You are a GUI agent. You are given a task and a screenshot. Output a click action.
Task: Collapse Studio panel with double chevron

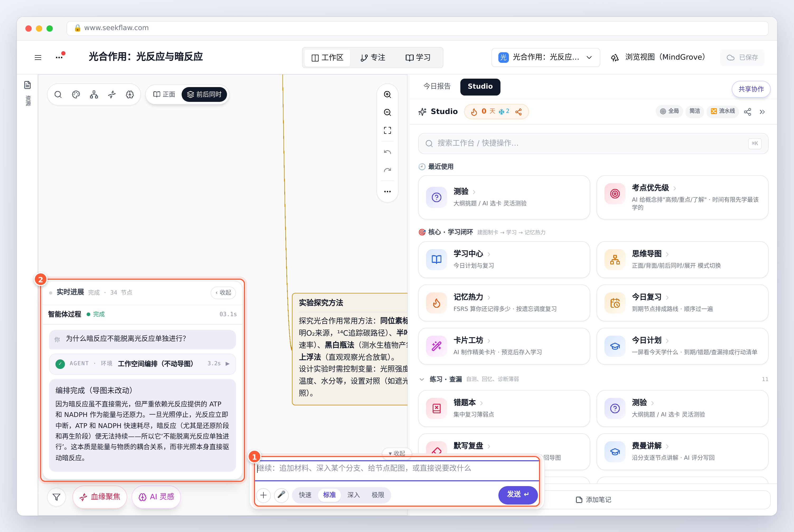click(762, 112)
